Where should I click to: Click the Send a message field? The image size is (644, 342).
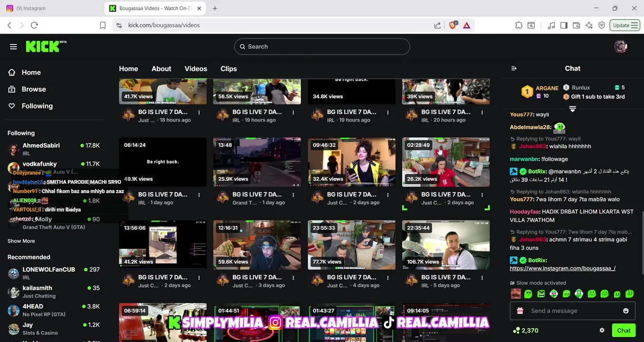click(572, 311)
